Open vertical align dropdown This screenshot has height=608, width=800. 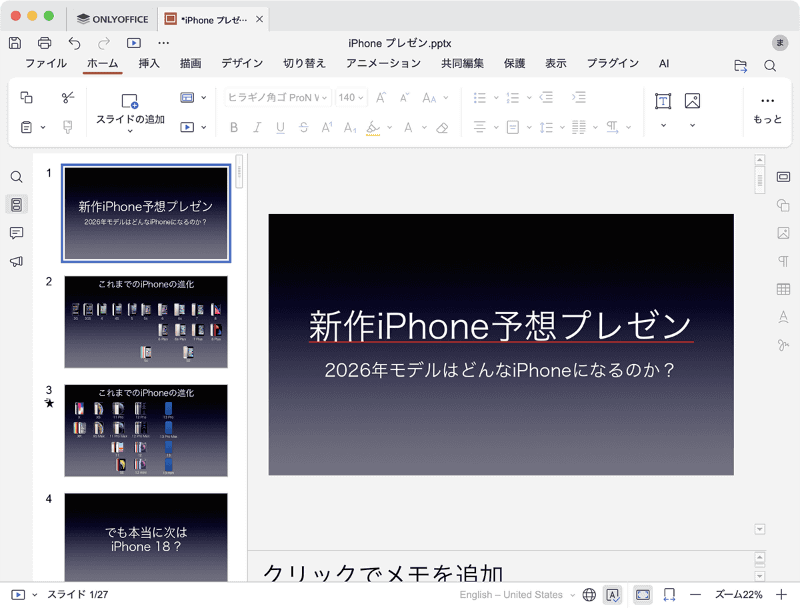[x=529, y=128]
